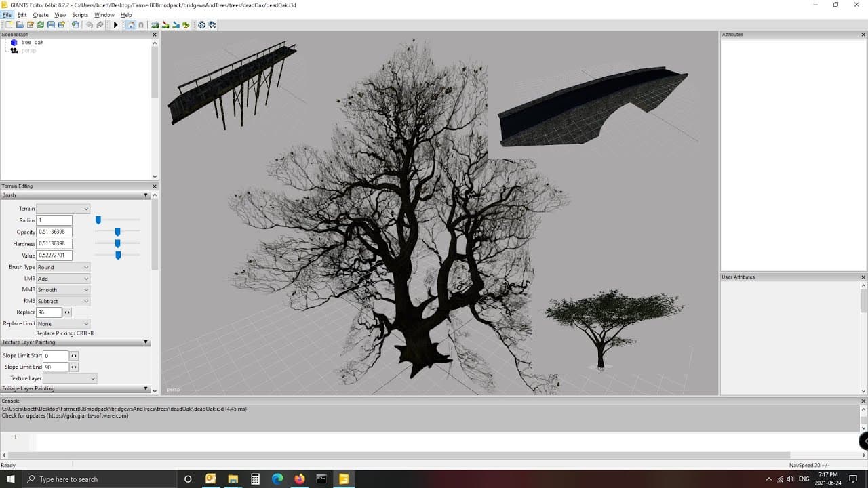Open Microsoft Edge from the taskbar
This screenshot has width=868, height=488.
(x=277, y=479)
